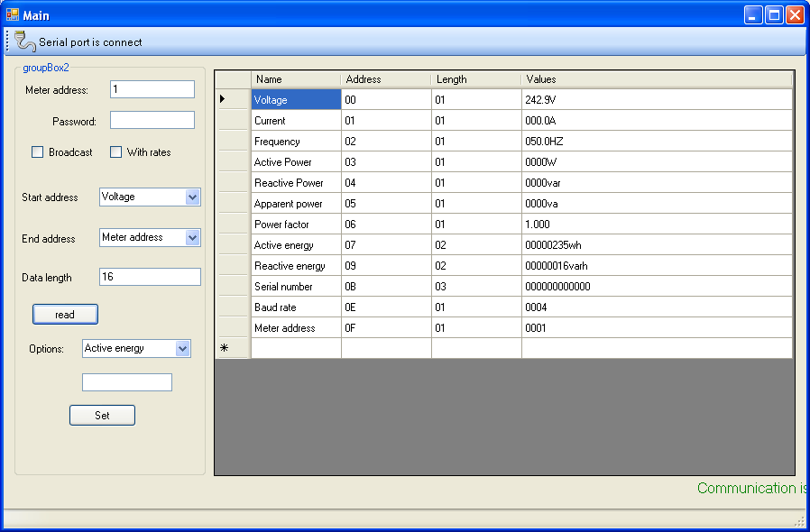Click the 00000235wh value cell
This screenshot has width=810, height=532.
coord(657,245)
